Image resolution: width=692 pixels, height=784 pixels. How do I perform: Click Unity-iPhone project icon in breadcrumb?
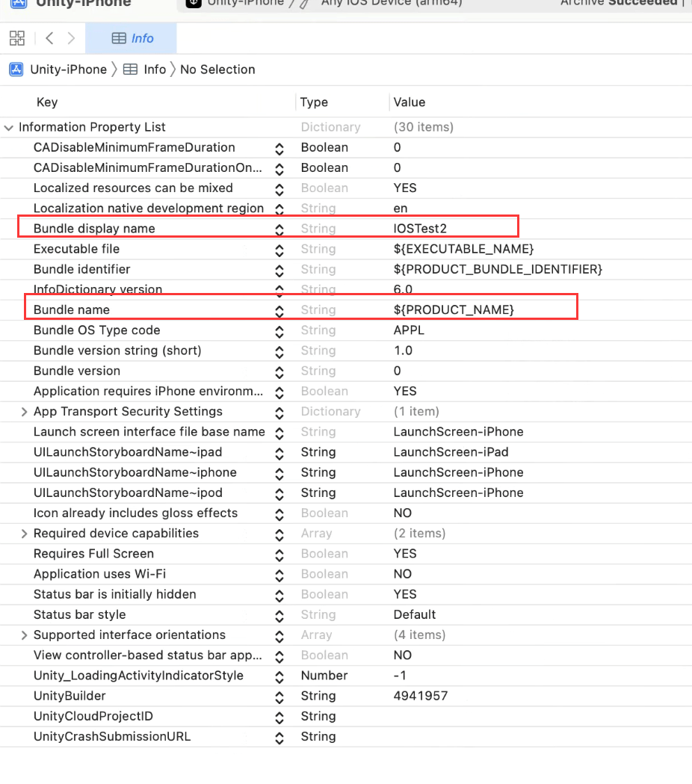[16, 70]
